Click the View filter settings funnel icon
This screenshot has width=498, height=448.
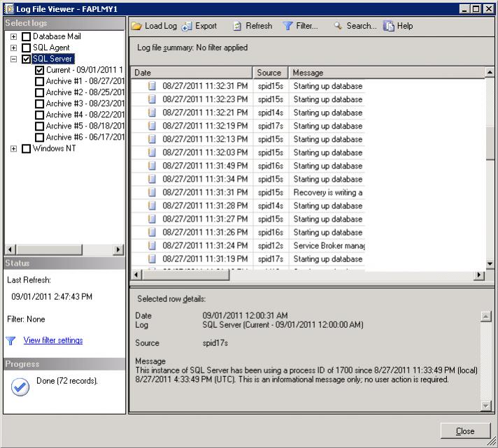click(x=10, y=341)
